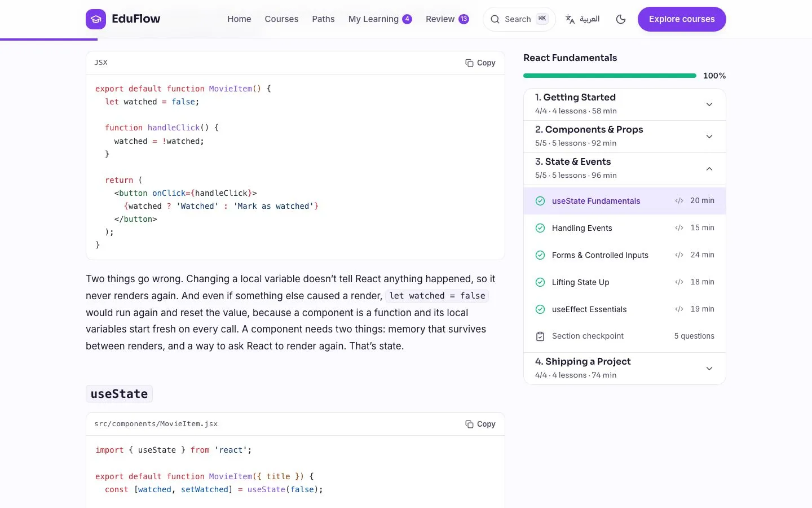
Task: Click the code icon in the useEffect Essentials row
Action: 679,309
